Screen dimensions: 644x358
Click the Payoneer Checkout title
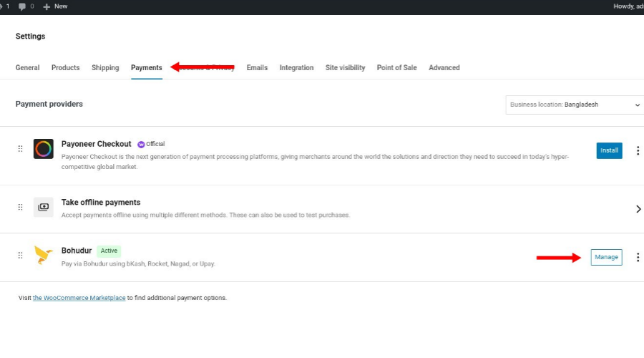[96, 144]
